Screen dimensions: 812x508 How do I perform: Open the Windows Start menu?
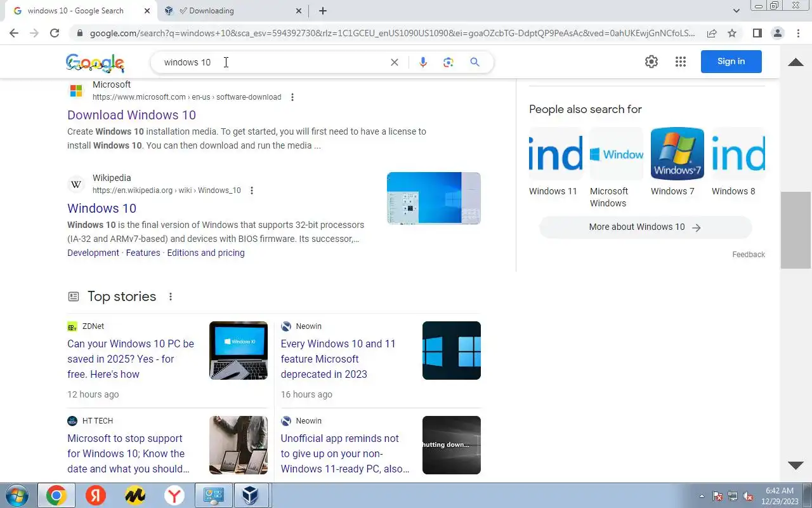[x=16, y=496]
